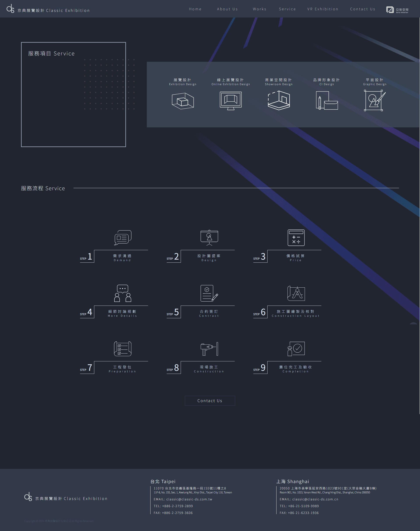The height and width of the screenshot is (531, 420).
Task: Select the Showroom Design label
Action: 279,82
